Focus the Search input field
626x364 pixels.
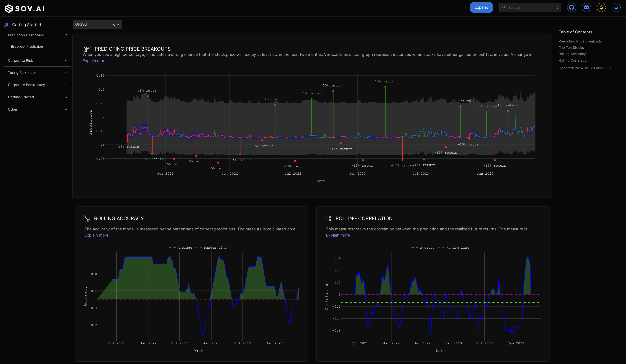[530, 7]
